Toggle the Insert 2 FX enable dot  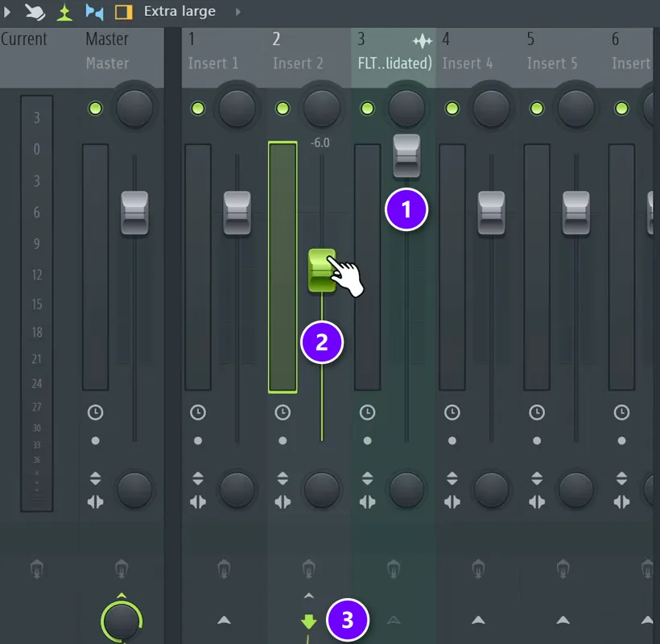(283, 440)
